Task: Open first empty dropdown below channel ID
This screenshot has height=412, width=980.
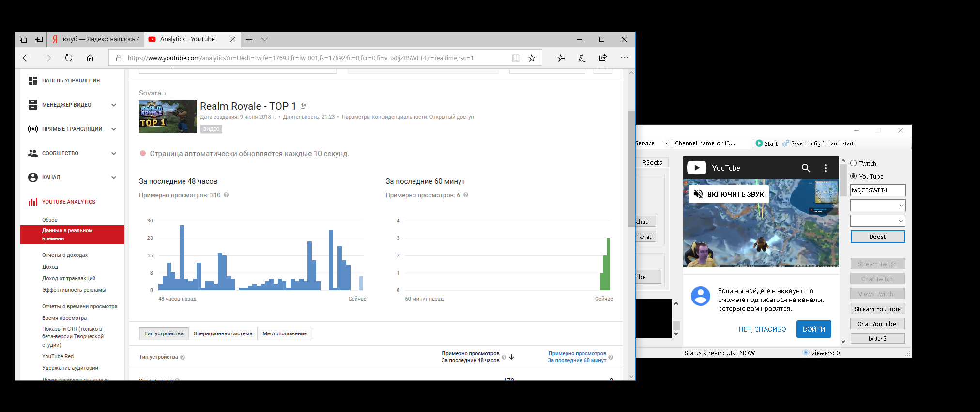Action: tap(877, 206)
